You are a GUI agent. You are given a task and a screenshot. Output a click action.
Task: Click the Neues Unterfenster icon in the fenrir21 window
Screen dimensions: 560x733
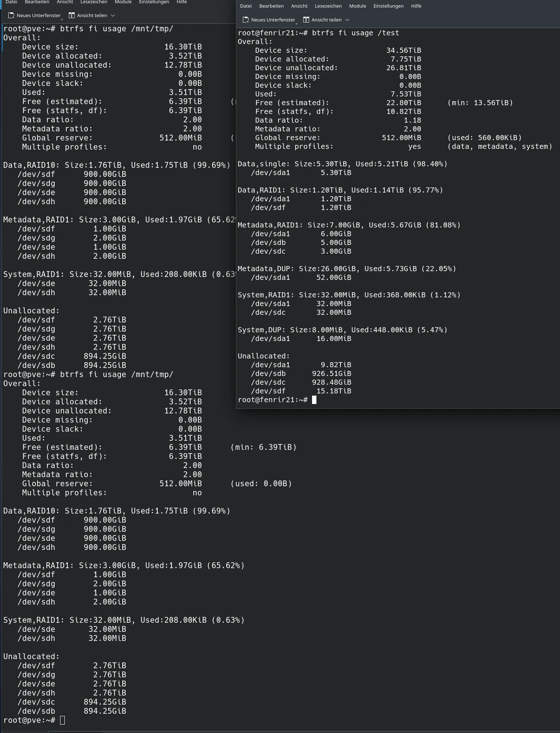pos(246,20)
